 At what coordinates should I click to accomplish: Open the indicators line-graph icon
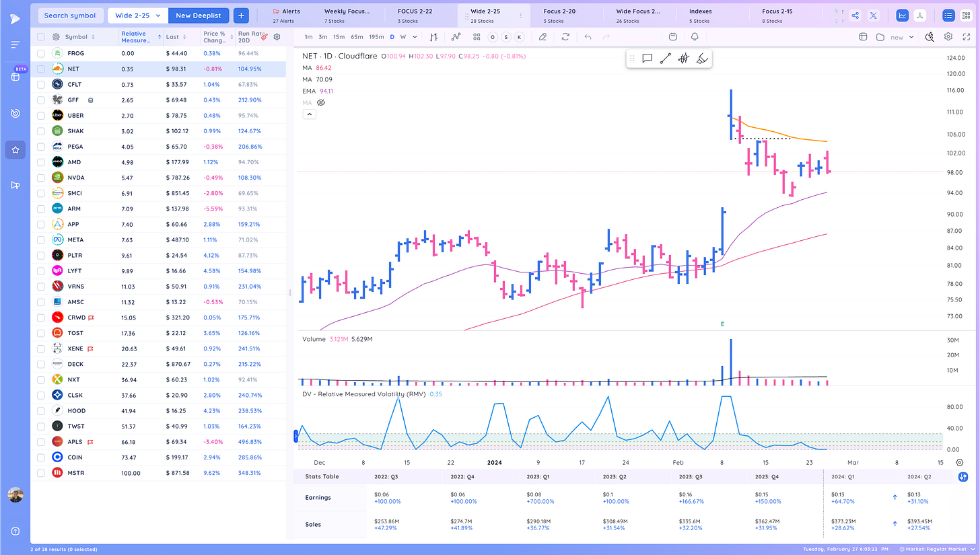click(x=457, y=37)
